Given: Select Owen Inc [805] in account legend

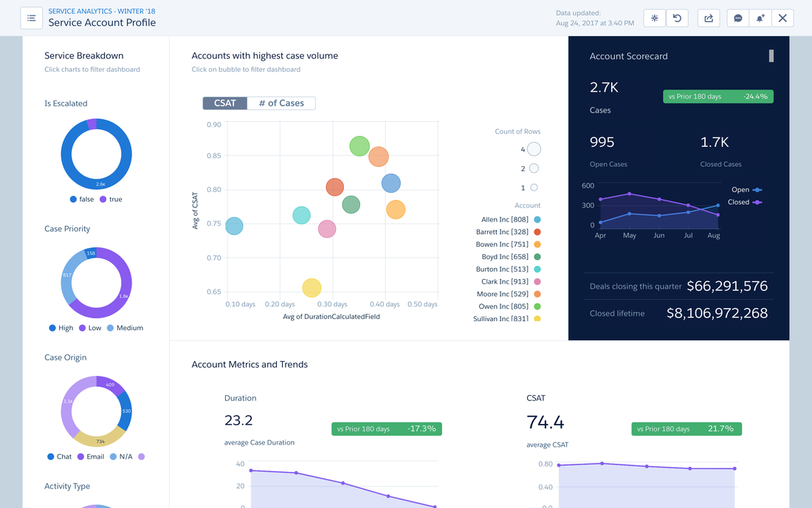Looking at the screenshot, I should (x=509, y=306).
